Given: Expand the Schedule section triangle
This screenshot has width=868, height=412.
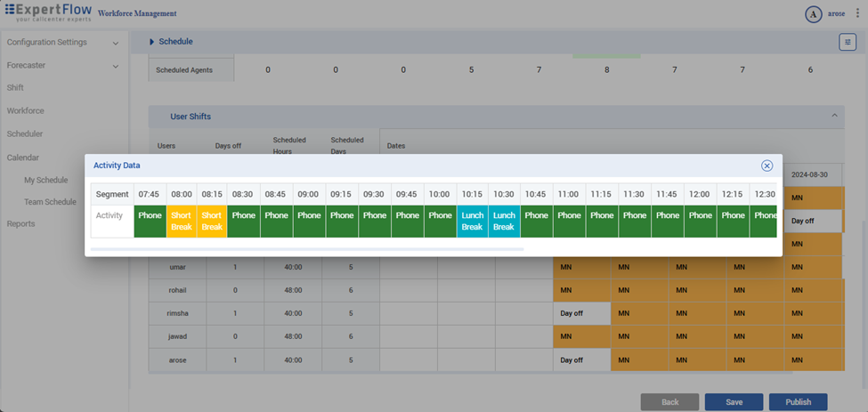Looking at the screenshot, I should 151,42.
